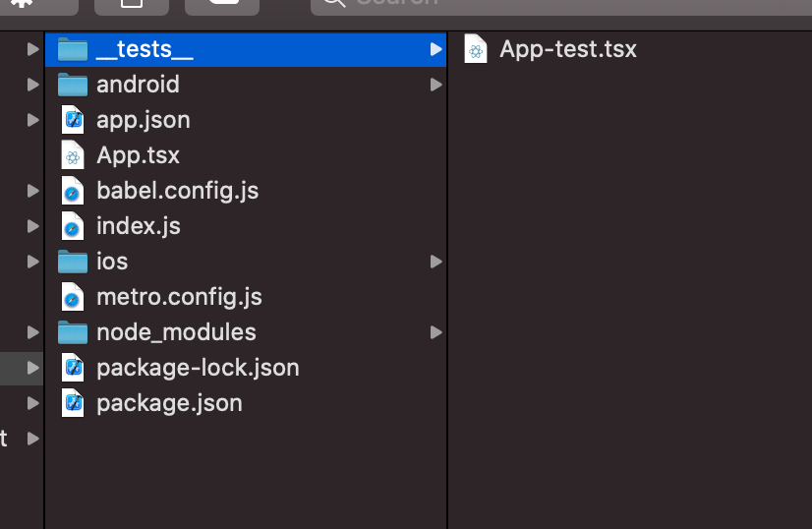Click the ios folder icon
The height and width of the screenshot is (529, 812).
click(x=73, y=262)
